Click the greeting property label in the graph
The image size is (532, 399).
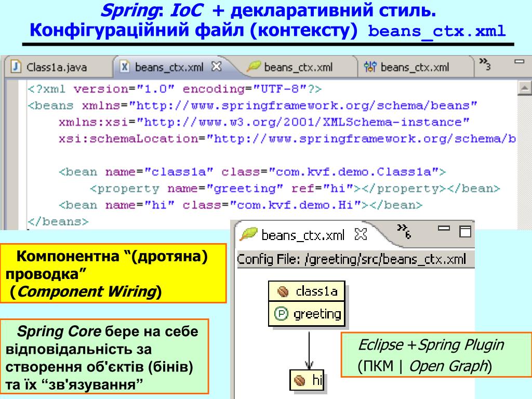point(317,314)
